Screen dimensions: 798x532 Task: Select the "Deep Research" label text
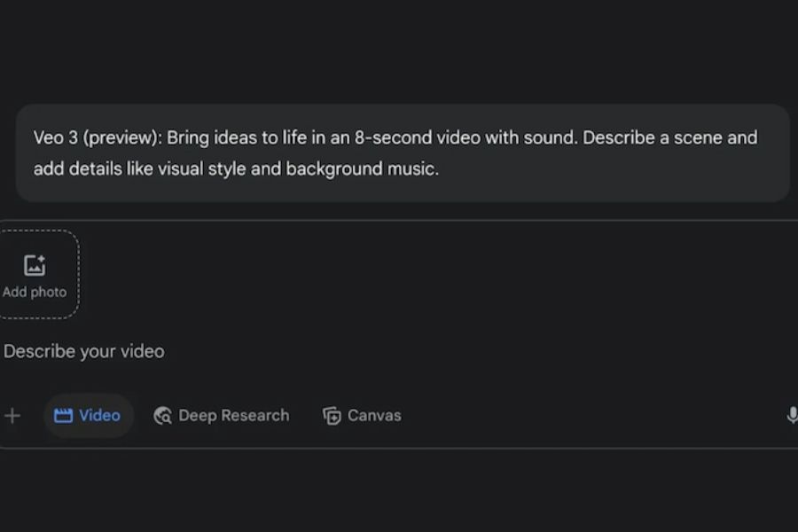coord(234,416)
